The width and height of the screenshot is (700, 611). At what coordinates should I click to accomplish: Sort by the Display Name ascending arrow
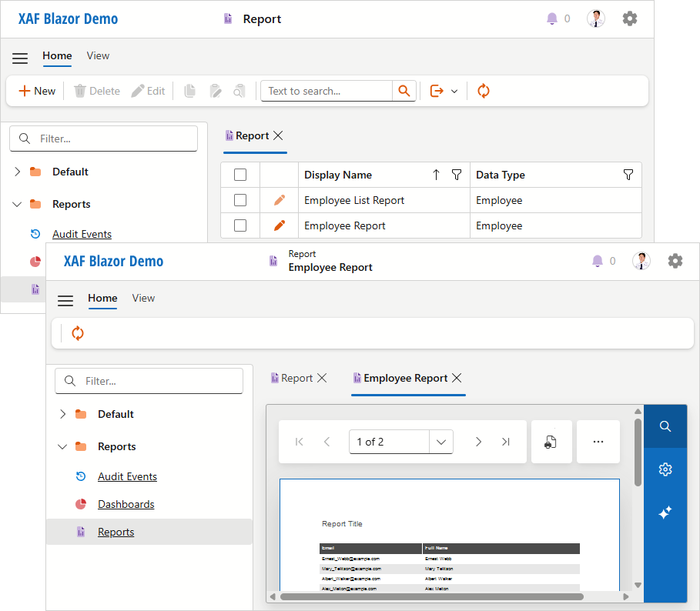(x=436, y=175)
